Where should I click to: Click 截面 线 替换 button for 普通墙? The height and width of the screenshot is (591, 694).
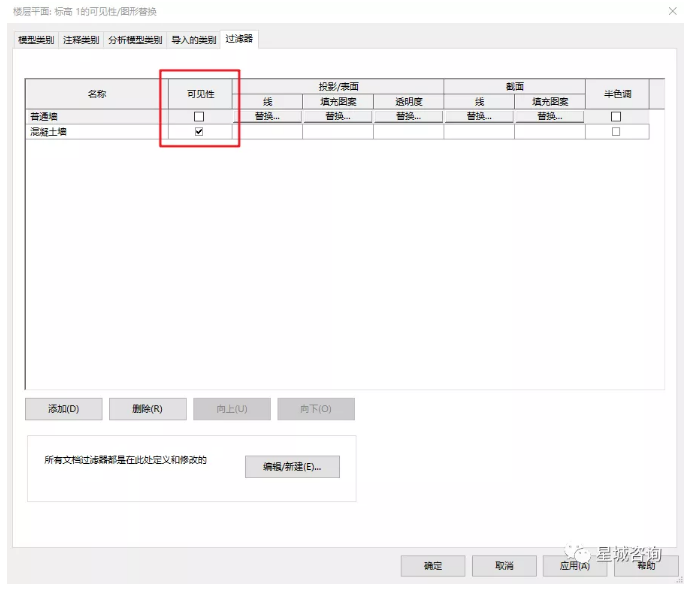(x=479, y=116)
